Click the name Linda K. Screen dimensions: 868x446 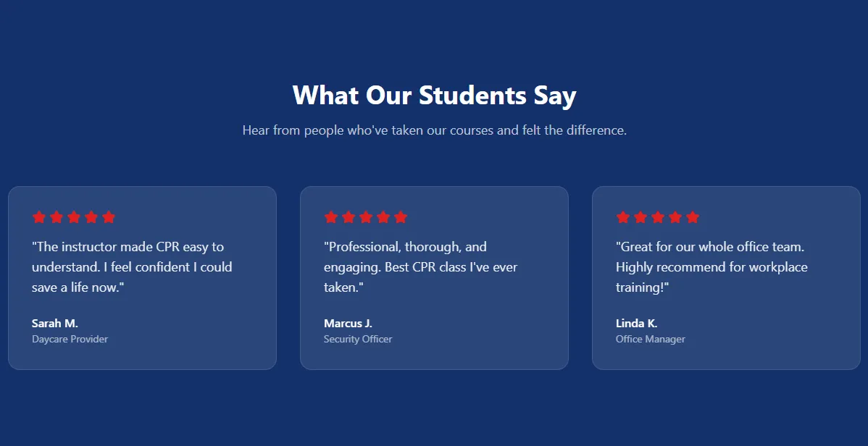637,323
